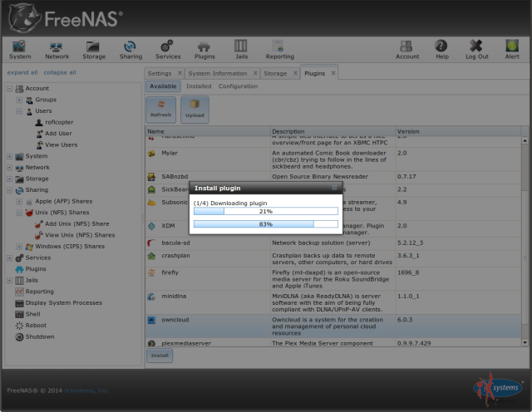The width and height of the screenshot is (532, 412).
Task: Collapse the Users tree node
Action: 19,110
